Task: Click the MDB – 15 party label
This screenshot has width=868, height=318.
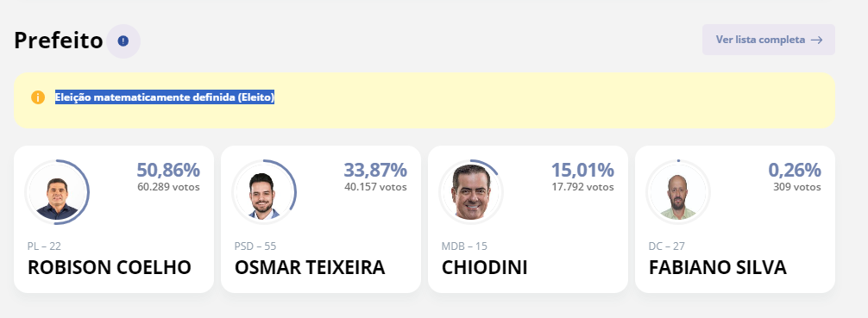Action: point(464,246)
